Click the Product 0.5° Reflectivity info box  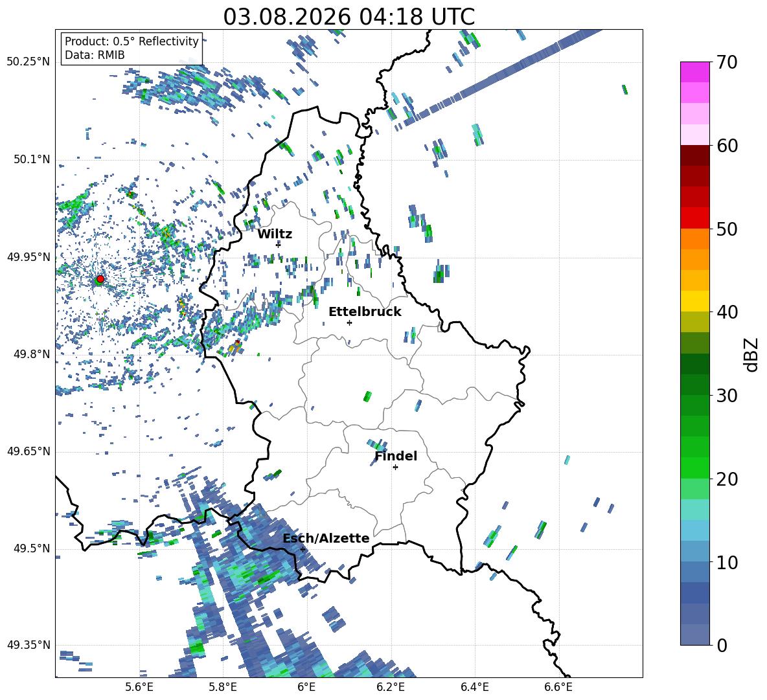[x=132, y=48]
